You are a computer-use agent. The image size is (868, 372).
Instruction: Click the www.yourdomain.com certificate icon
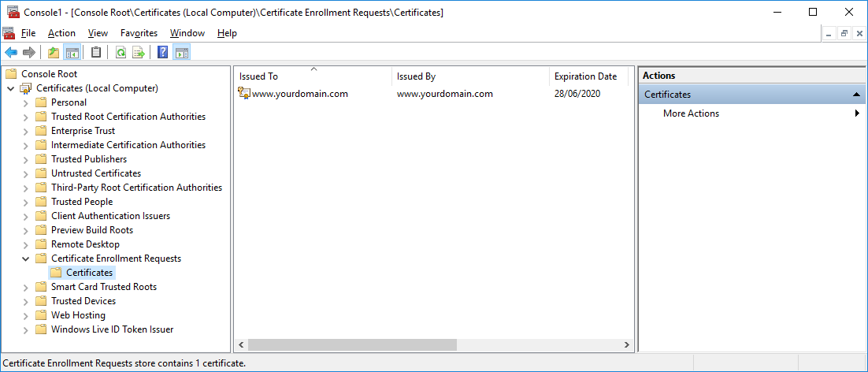click(244, 94)
